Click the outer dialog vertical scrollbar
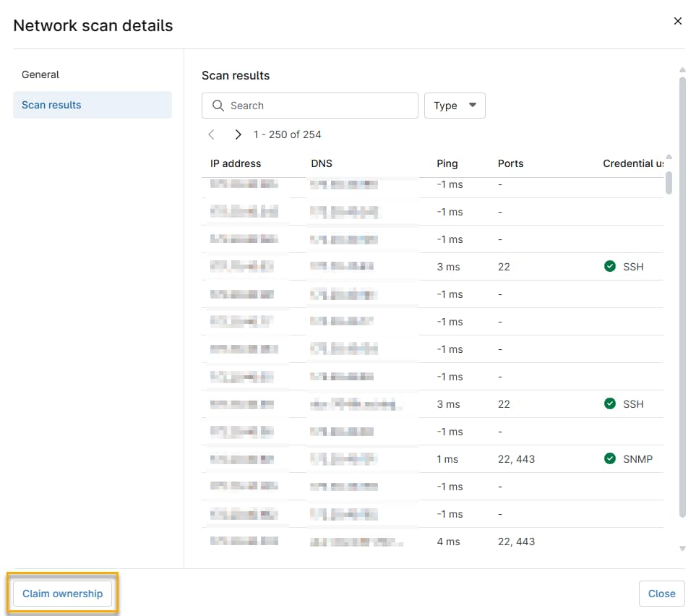Viewport: 696px width, 616px height. [x=682, y=289]
